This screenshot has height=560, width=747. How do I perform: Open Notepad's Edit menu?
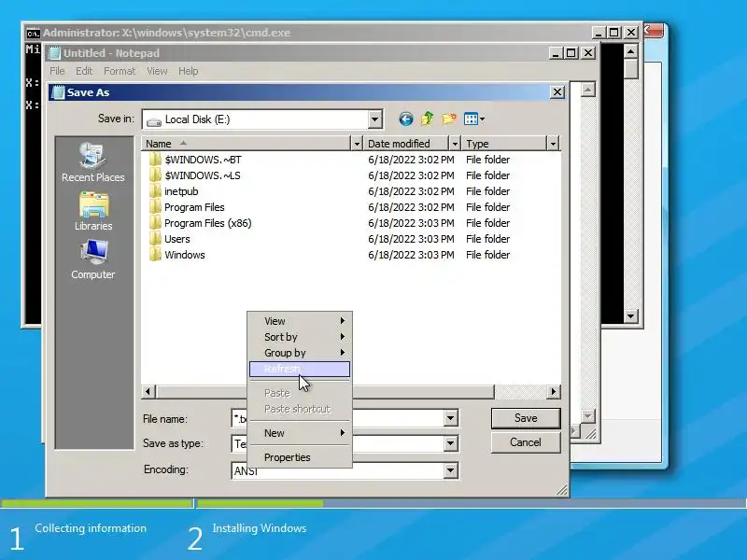(84, 71)
